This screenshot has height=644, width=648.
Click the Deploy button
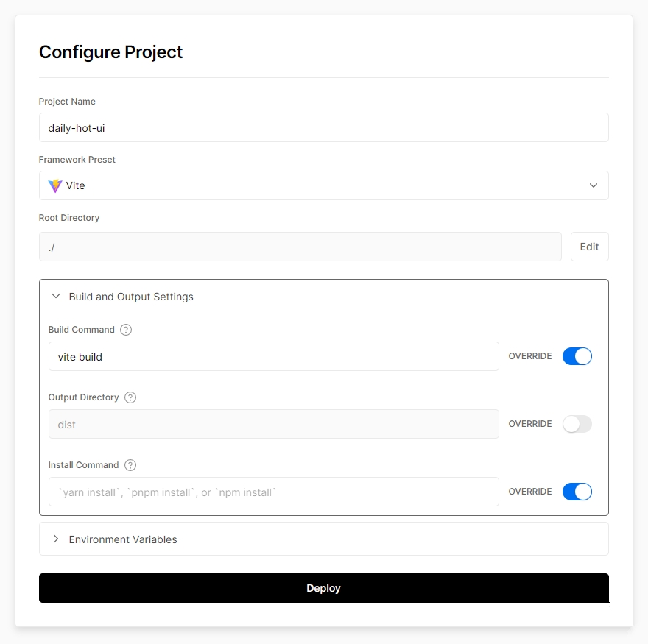[x=323, y=588]
